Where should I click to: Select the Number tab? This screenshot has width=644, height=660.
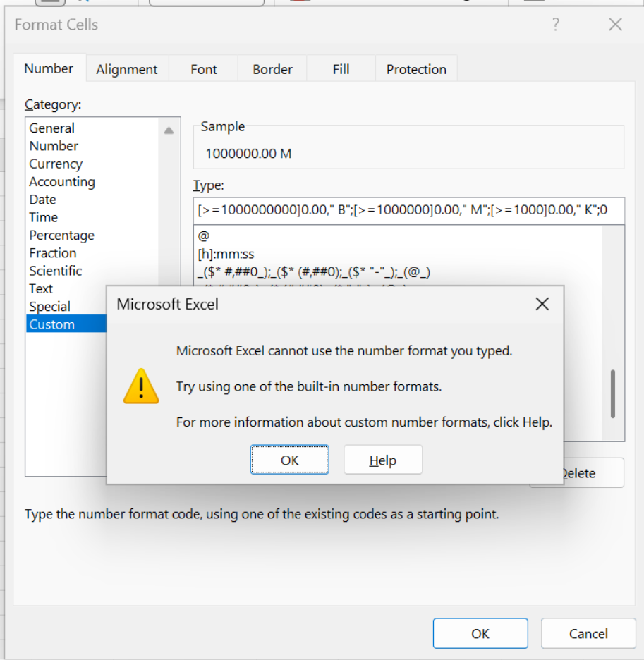(x=49, y=68)
